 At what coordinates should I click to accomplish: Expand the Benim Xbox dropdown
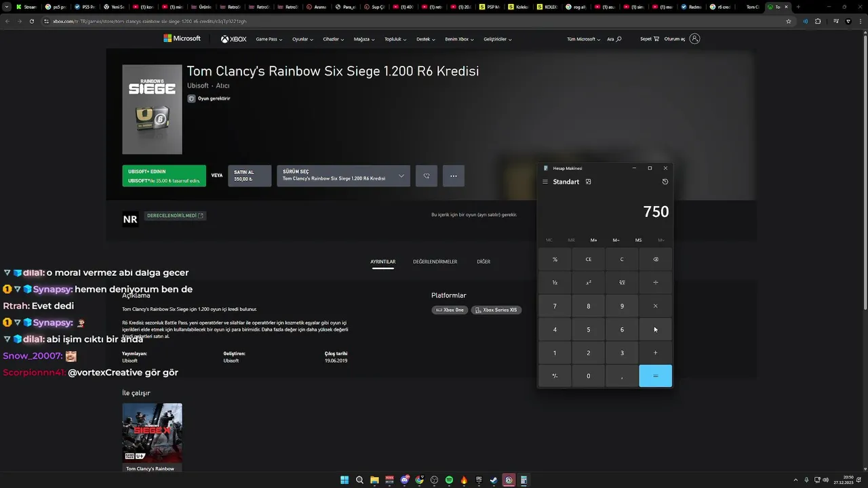pyautogui.click(x=459, y=39)
